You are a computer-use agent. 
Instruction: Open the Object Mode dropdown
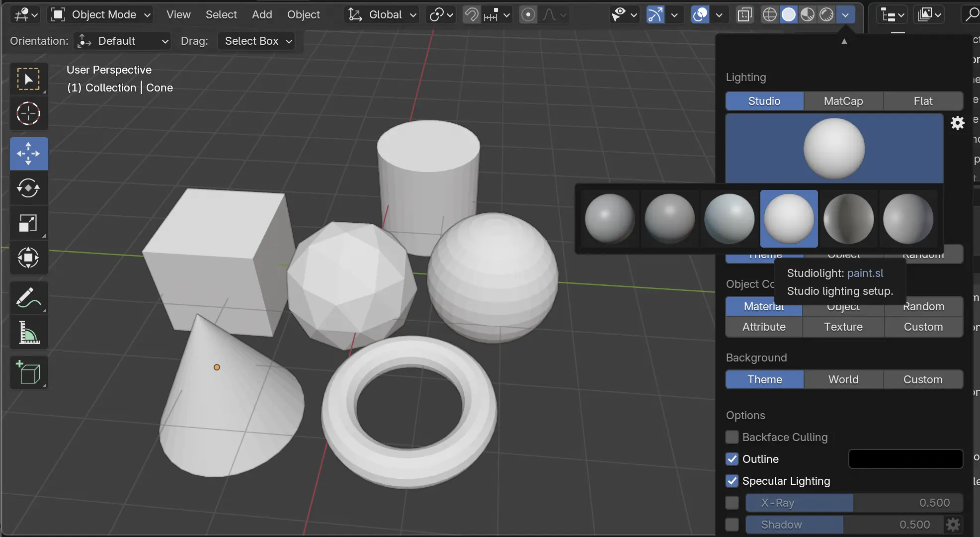(x=100, y=15)
